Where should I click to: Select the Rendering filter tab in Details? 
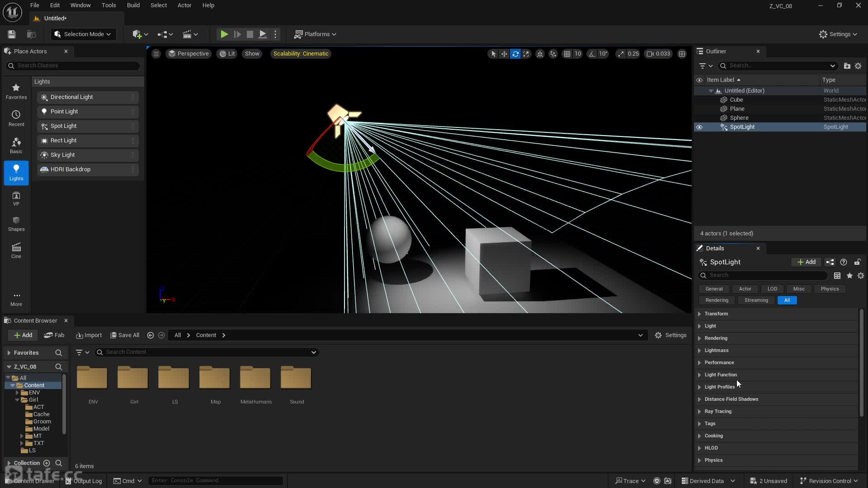[717, 300]
